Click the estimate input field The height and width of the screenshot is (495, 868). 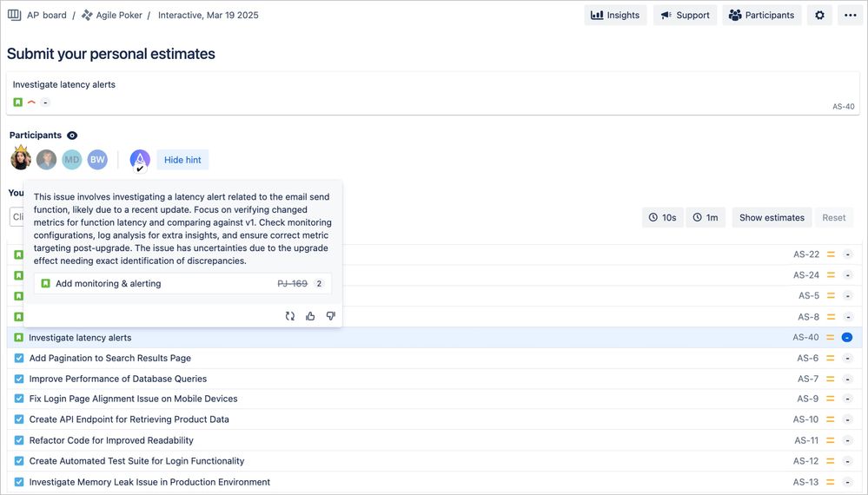16,217
